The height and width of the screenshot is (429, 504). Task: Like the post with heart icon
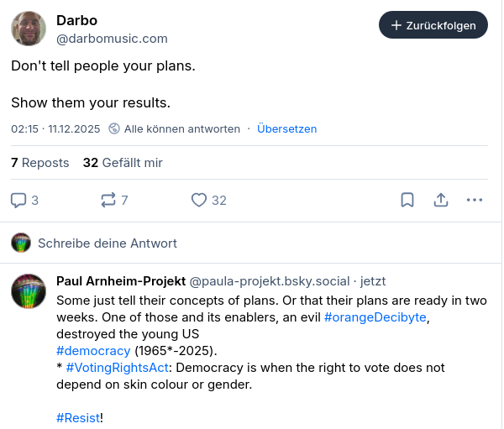[x=199, y=200]
